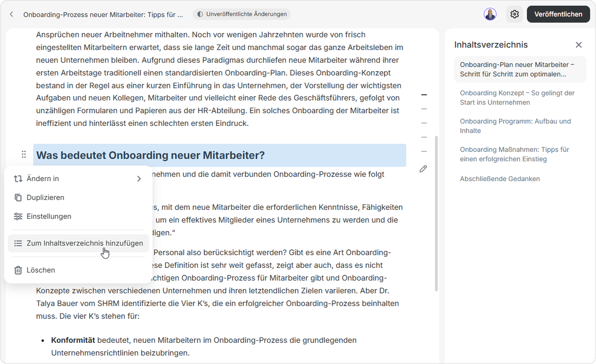The image size is (596, 364).
Task: Close the Inhaltsverzeichnis panel
Action: point(579,45)
